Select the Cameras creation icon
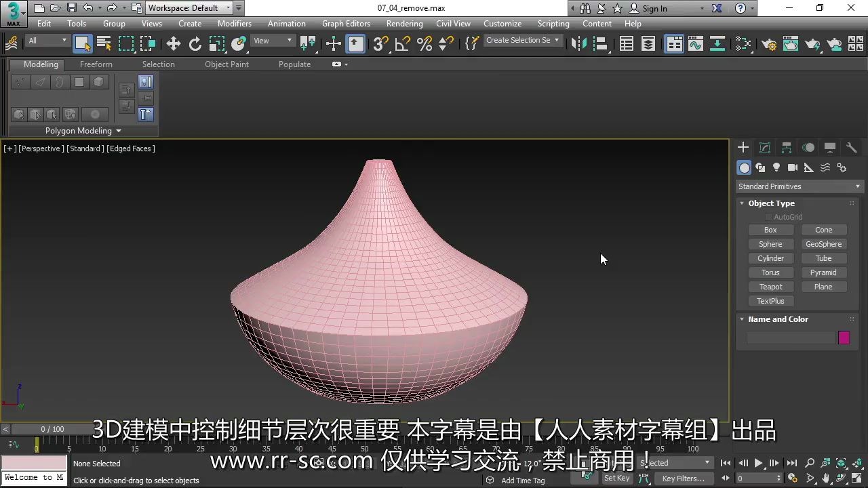 (793, 167)
